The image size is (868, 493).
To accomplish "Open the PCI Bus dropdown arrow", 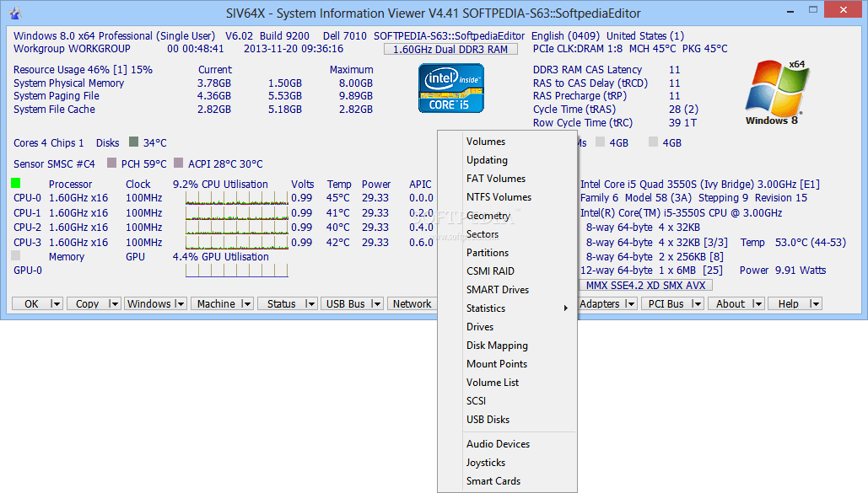I will coord(697,303).
